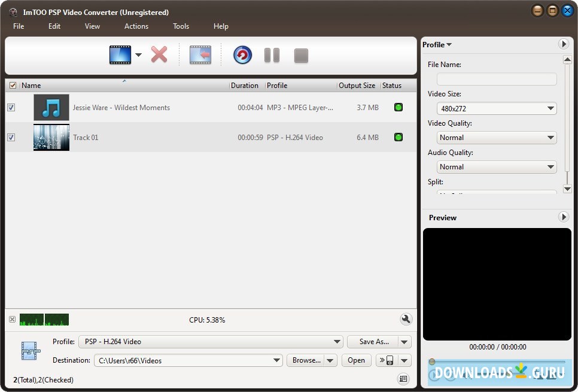Viewport: 578px width, 392px height.
Task: Click the profile film icon at bottom left
Action: (31, 350)
